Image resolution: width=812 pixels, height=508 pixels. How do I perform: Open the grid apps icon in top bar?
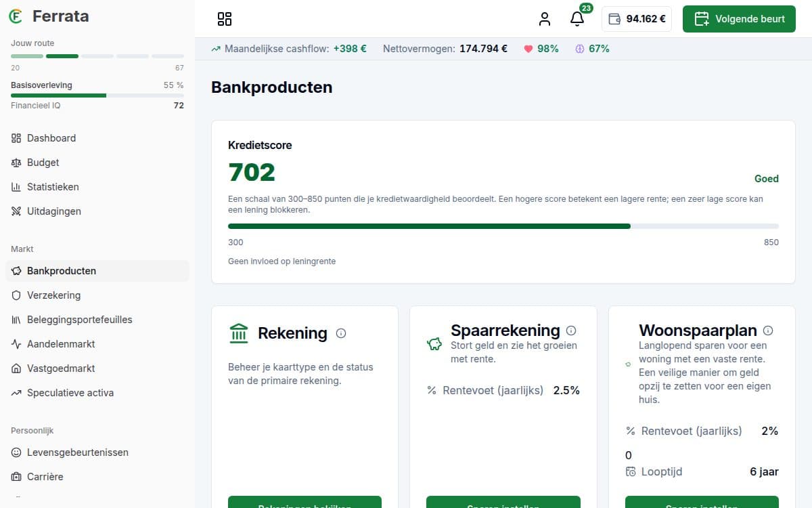click(x=225, y=19)
